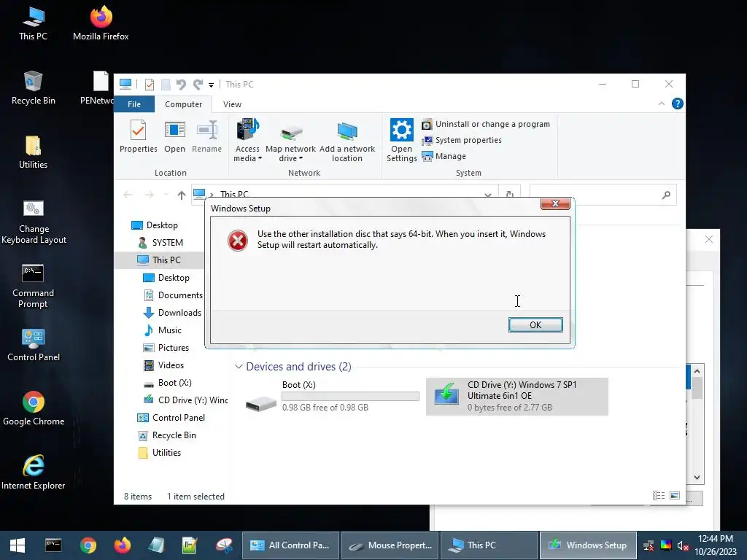The height and width of the screenshot is (560, 747).
Task: Open Explorer Help question mark icon
Action: [678, 104]
